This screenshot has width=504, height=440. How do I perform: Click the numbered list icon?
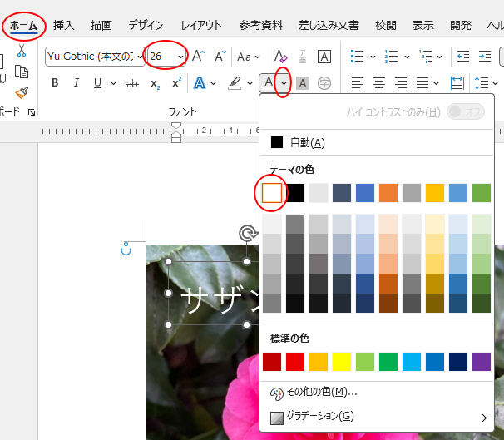(391, 57)
